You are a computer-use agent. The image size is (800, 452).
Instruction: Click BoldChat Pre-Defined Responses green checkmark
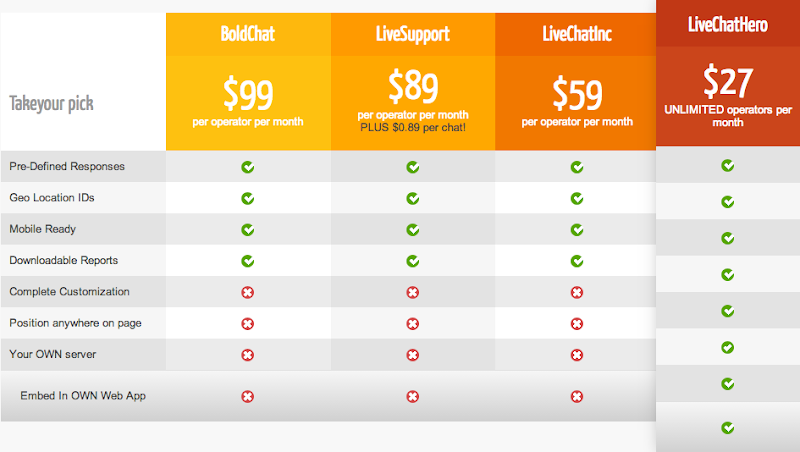248,167
